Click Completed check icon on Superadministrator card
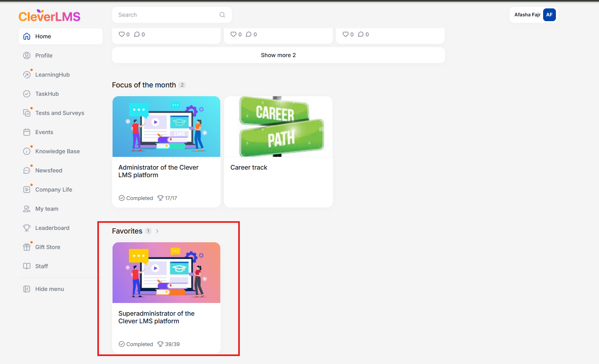 (122, 344)
